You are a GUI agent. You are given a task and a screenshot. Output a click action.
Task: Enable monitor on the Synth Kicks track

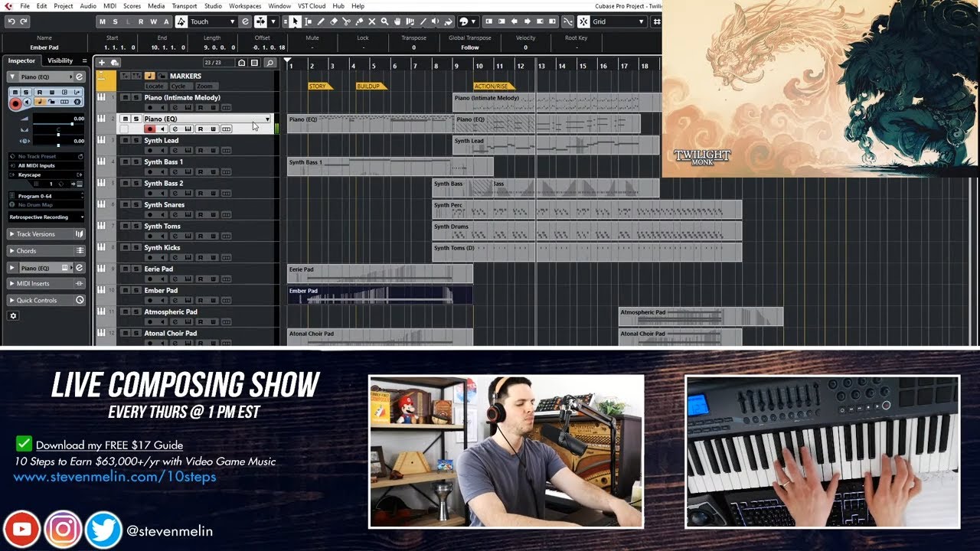tap(162, 257)
